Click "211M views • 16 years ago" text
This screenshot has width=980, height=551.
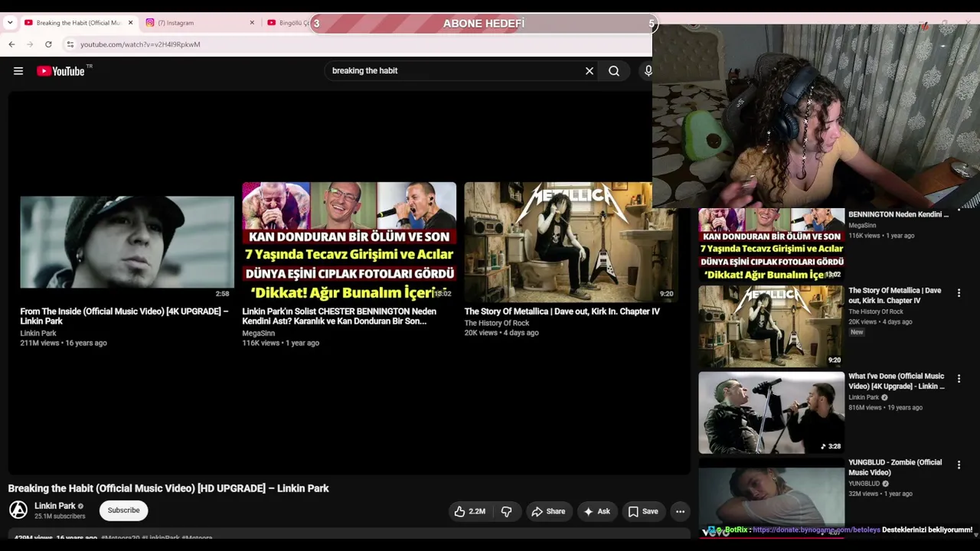[64, 344]
